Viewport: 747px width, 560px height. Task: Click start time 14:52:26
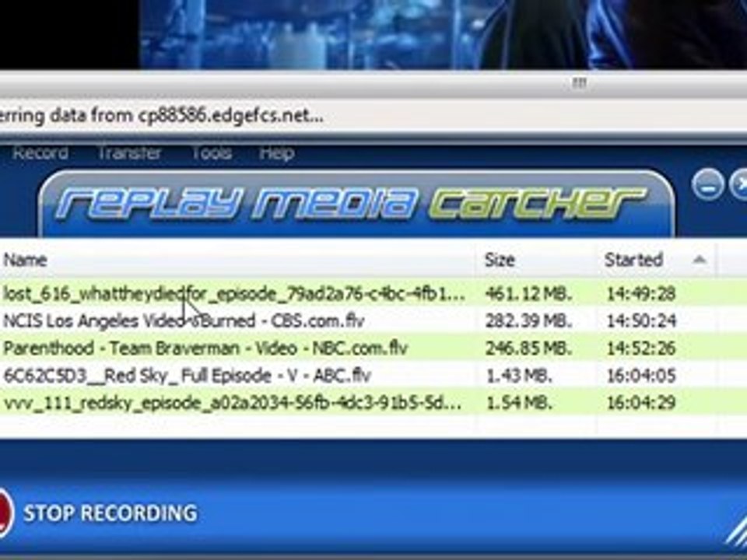tap(640, 348)
